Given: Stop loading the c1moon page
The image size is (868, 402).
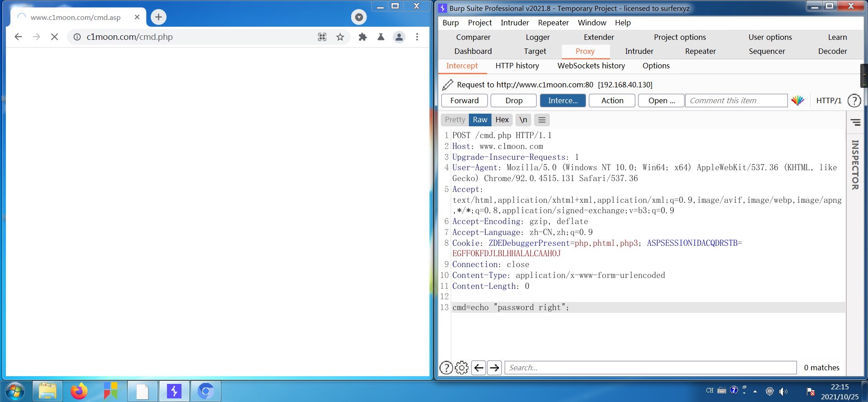Looking at the screenshot, I should 54,37.
